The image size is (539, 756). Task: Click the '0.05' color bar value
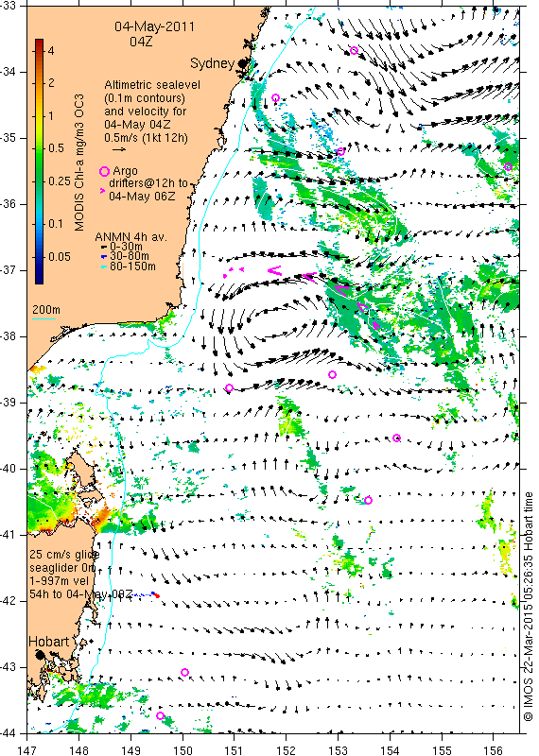[60, 256]
